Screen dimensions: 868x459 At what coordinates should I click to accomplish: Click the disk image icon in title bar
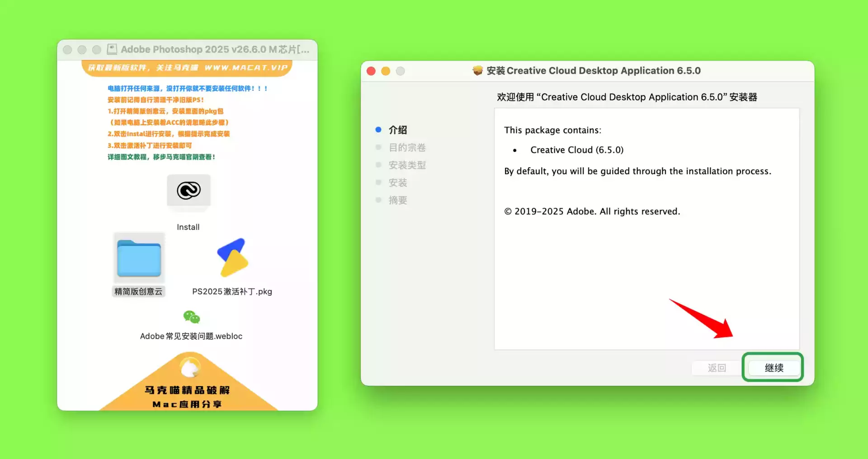pos(112,49)
